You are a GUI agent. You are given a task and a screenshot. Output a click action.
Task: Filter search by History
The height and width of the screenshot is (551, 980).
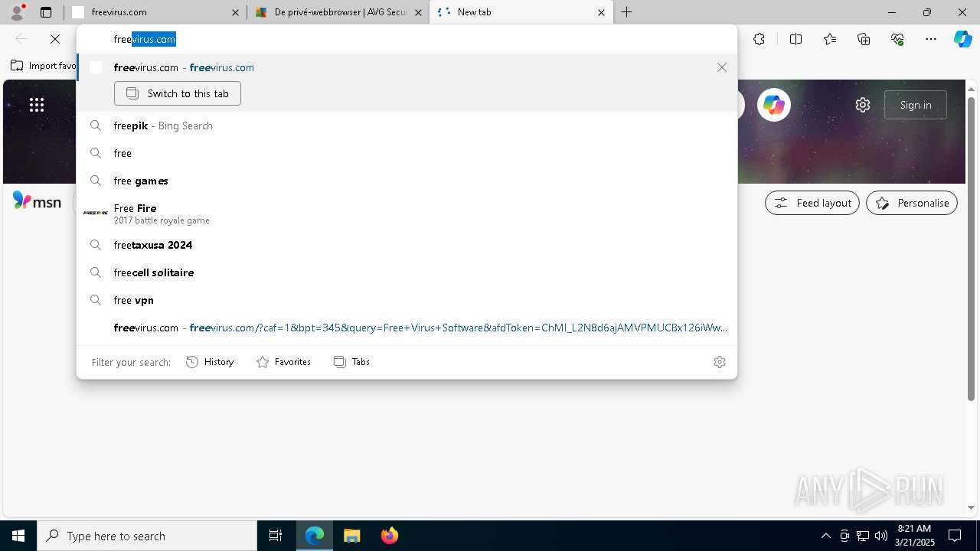pos(210,362)
